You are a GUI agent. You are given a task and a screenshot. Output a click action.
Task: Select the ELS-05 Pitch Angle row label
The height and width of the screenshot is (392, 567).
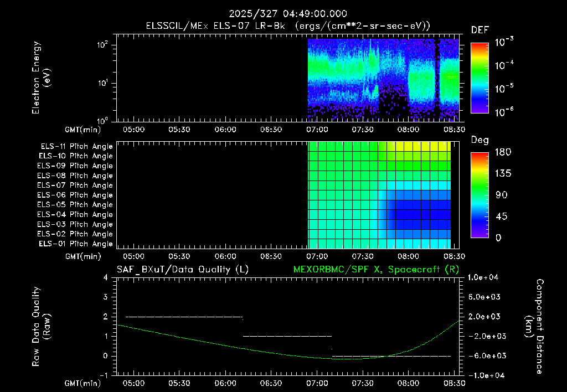[75, 205]
